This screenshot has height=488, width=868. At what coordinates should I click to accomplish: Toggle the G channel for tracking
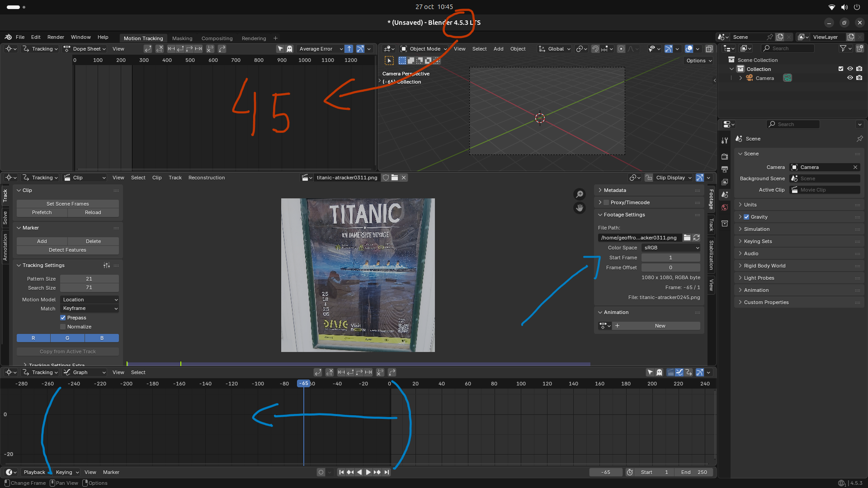pos(68,338)
